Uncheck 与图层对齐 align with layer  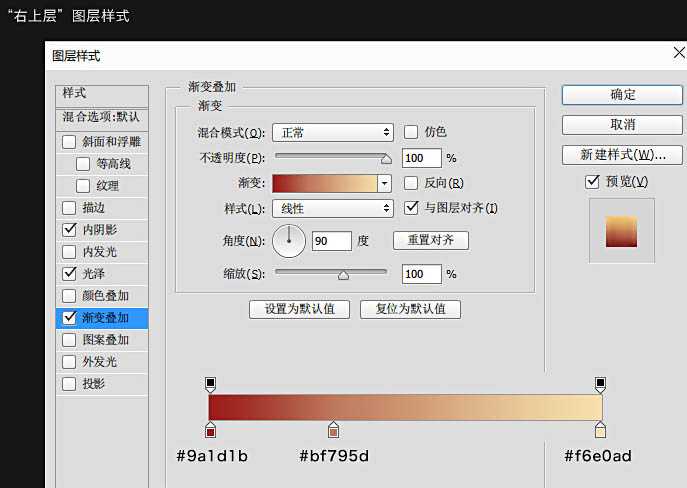click(411, 208)
